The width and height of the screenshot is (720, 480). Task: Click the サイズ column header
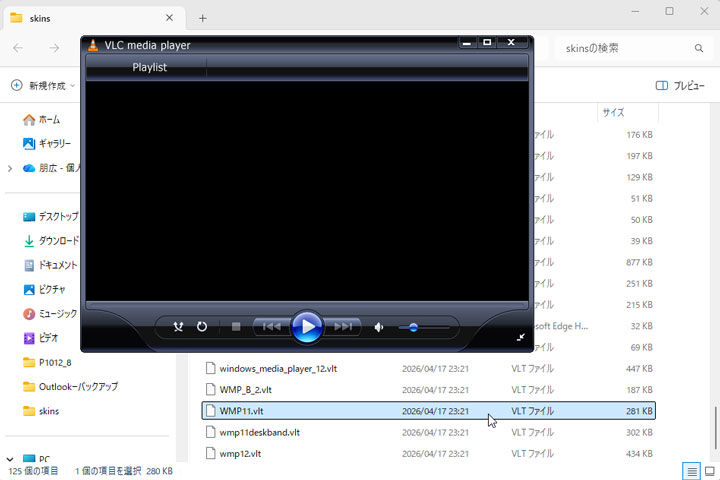tap(628, 113)
